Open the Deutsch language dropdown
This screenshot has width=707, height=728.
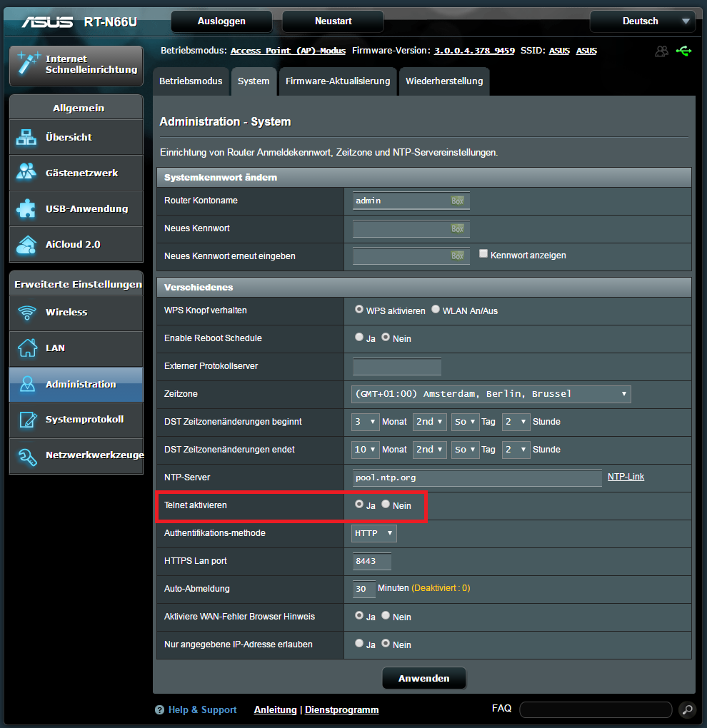641,21
